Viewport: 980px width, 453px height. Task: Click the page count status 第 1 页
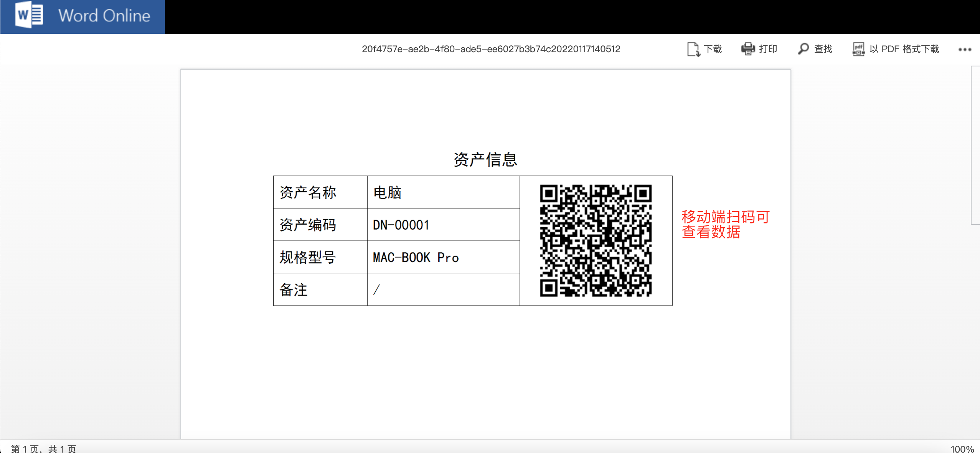(x=44, y=448)
